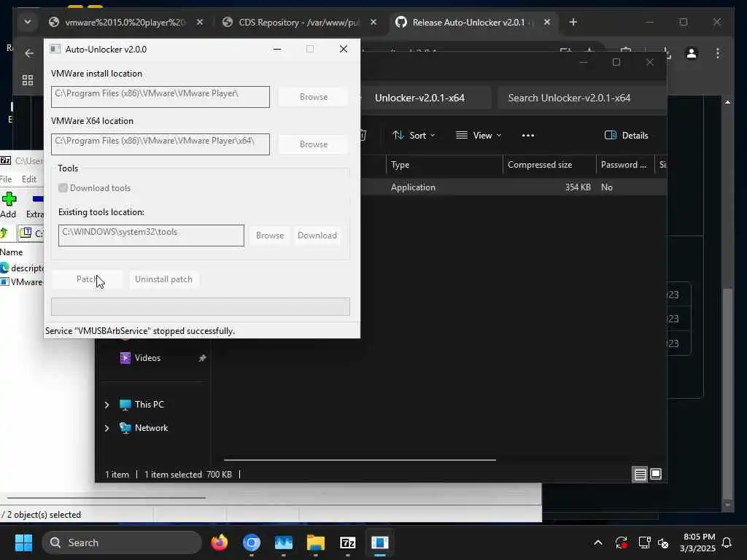The width and height of the screenshot is (747, 560).
Task: Click VMWare install location path field
Action: [x=160, y=97]
